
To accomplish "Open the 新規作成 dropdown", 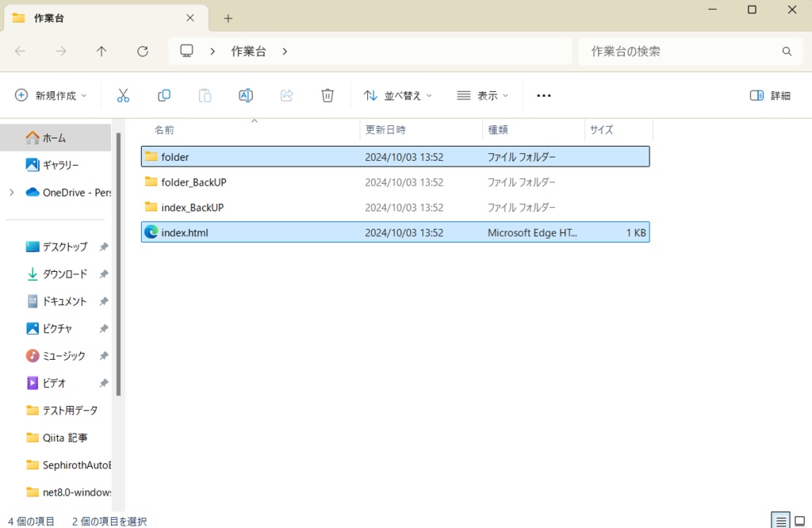I will (x=49, y=94).
